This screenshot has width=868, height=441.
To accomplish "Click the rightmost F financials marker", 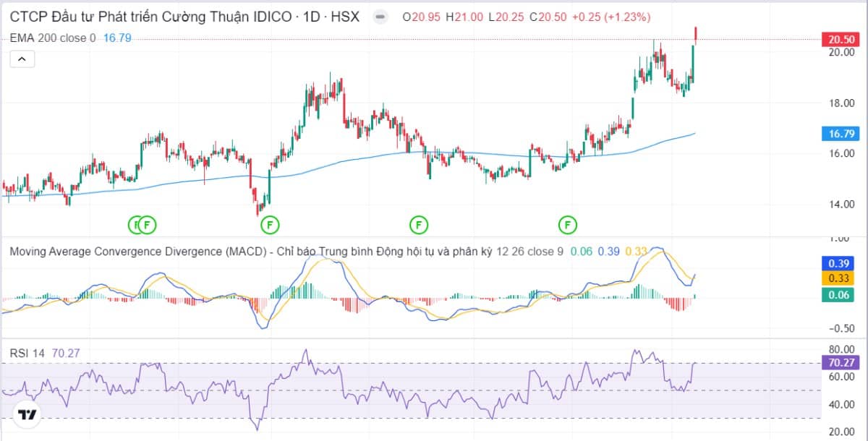I will [568, 225].
